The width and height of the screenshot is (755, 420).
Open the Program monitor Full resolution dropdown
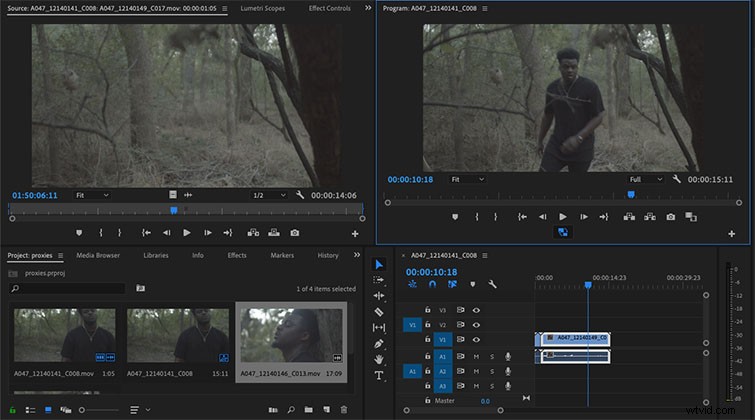646,179
